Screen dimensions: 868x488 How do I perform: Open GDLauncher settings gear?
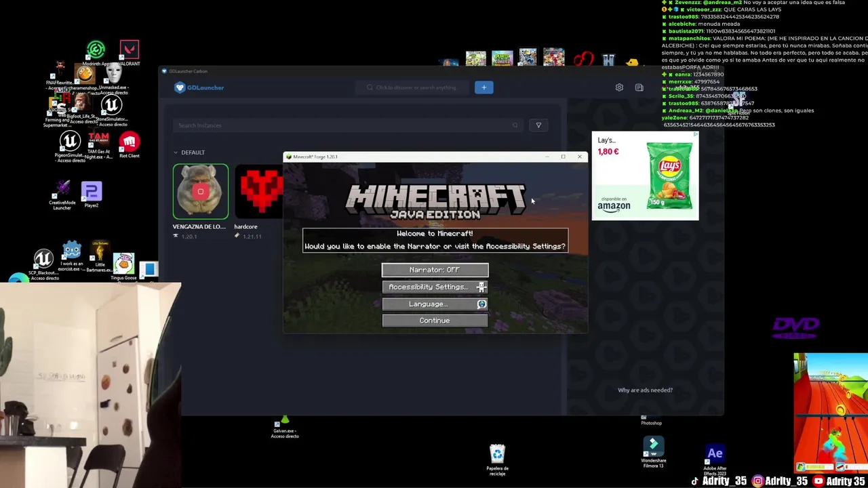pos(619,87)
